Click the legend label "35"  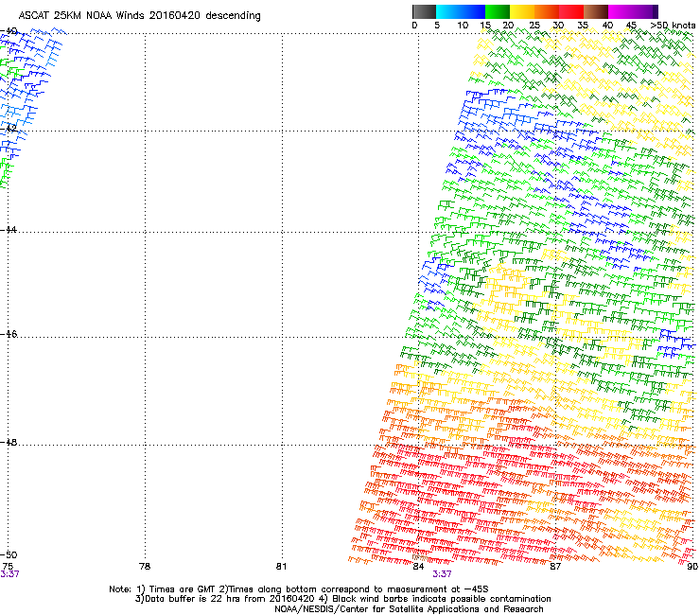pyautogui.click(x=583, y=26)
